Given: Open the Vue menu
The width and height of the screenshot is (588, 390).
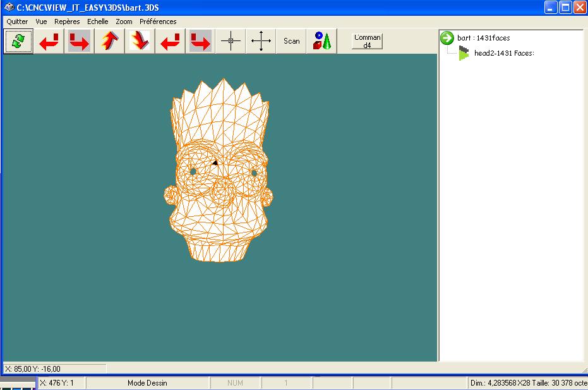Looking at the screenshot, I should (41, 21).
